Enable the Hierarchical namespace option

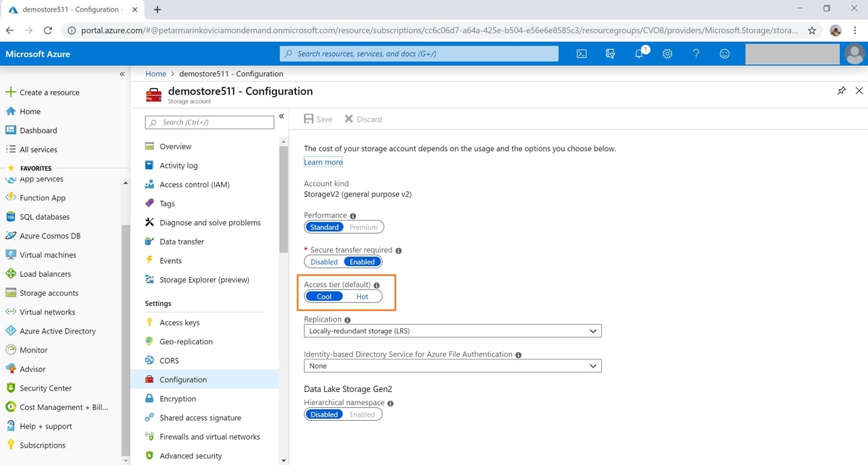coord(362,414)
